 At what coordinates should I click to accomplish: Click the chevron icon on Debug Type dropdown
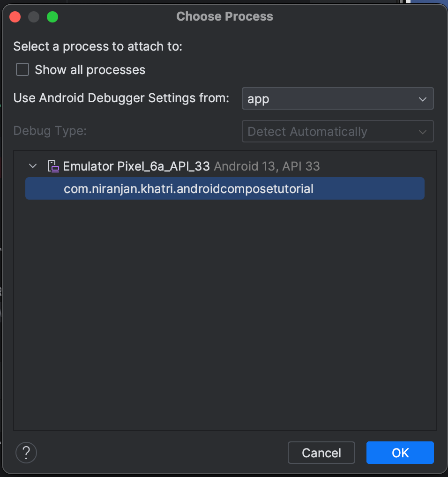click(421, 131)
